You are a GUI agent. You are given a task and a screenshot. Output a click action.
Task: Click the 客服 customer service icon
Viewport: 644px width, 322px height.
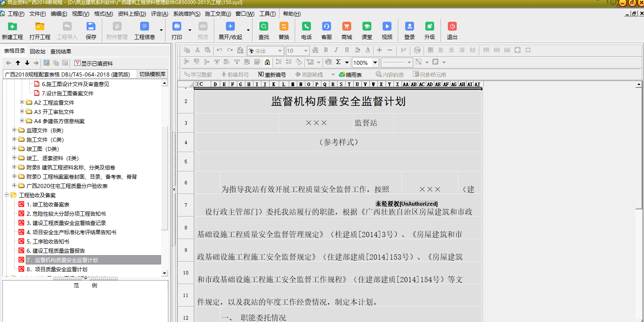coord(326,27)
